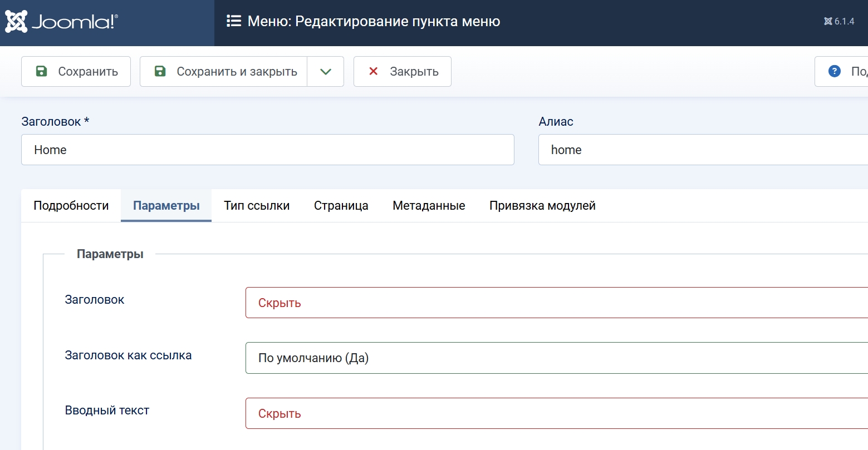868x450 pixels.
Task: Open the Привязка модулей tab
Action: [x=542, y=205]
